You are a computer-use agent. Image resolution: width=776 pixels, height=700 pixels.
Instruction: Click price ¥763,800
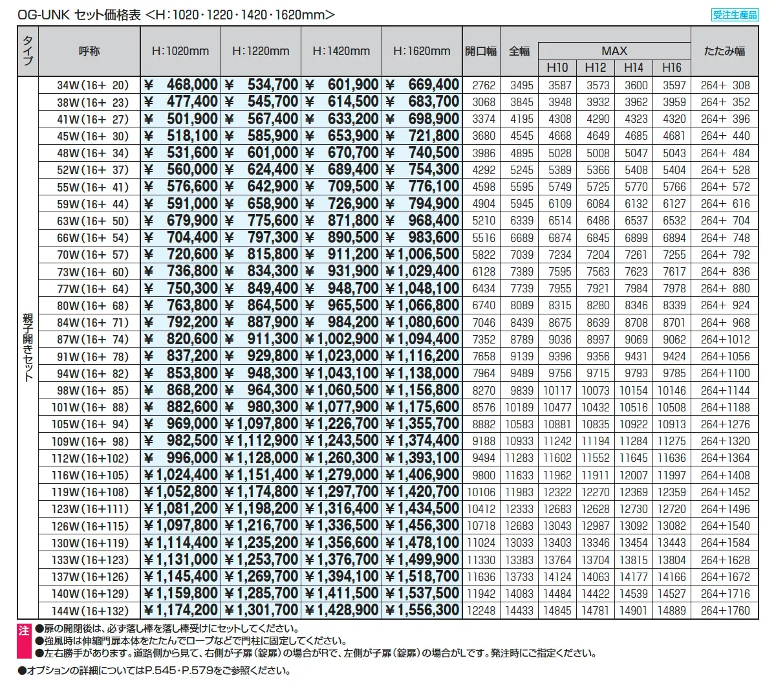coord(180,305)
